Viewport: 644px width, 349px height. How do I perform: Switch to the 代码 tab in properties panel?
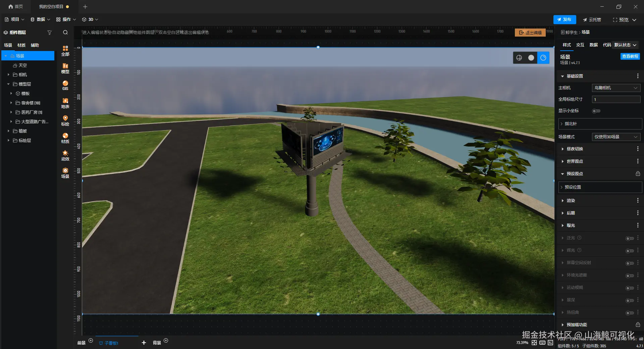coord(607,45)
